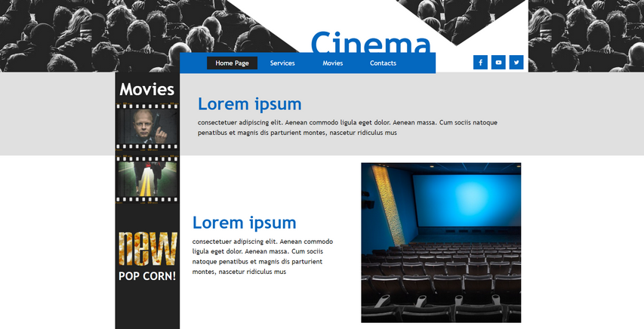Screen dimensions: 644x329
Task: Select the paragraph text beside the theater photo
Action: [262, 257]
